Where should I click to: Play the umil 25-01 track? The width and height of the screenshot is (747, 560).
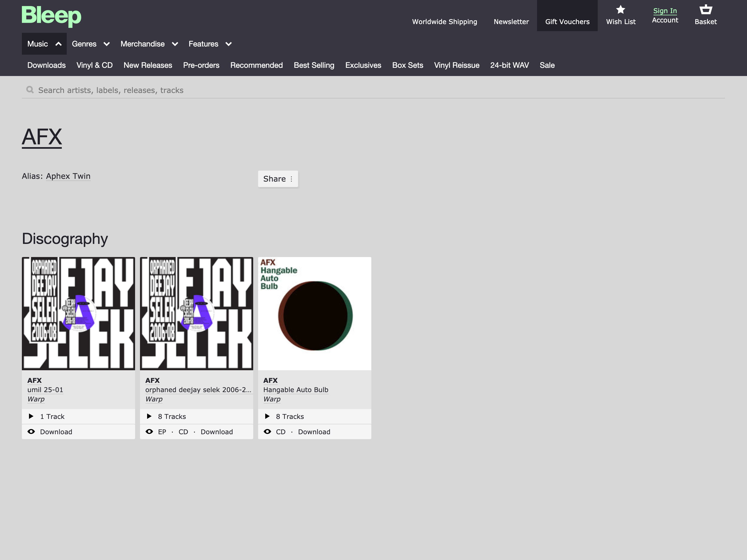click(31, 416)
